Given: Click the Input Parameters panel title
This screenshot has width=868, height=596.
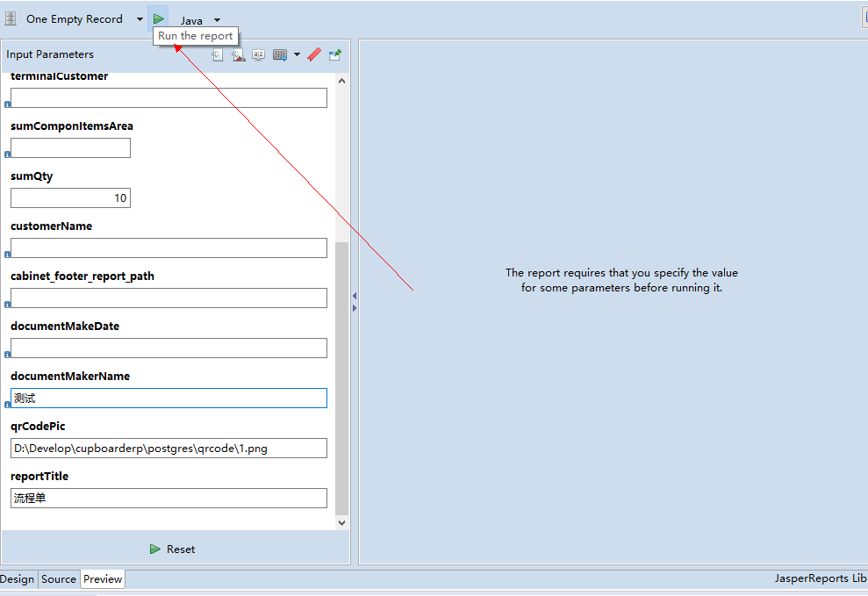Looking at the screenshot, I should point(50,54).
